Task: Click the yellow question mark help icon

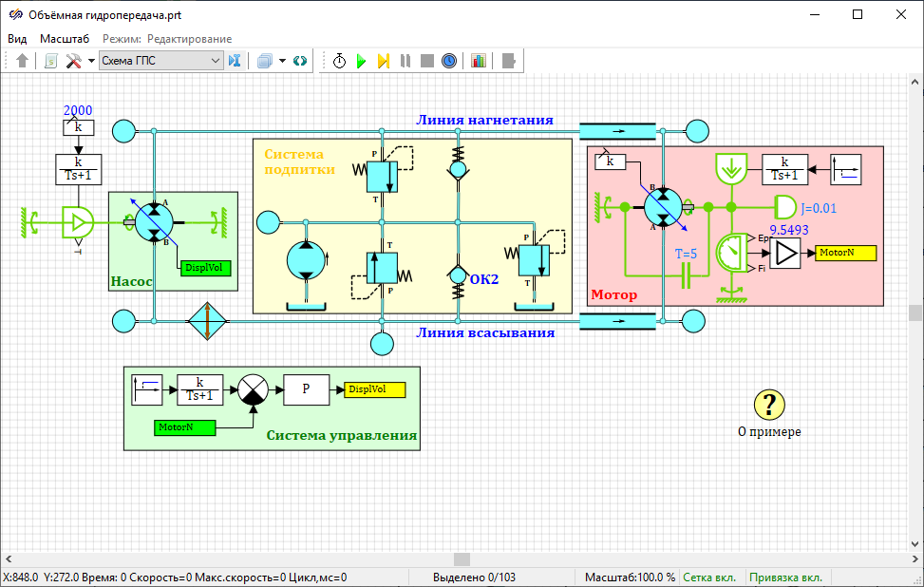Action: [769, 405]
